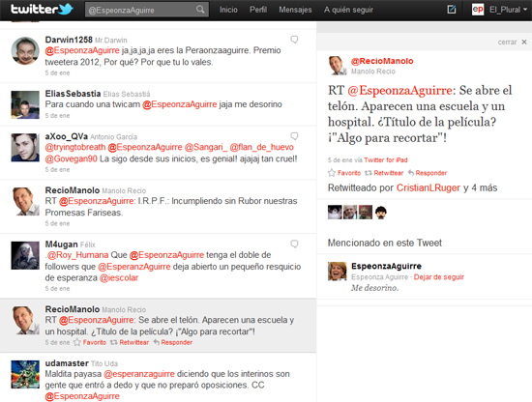532x402 pixels.
Task: Open the El_Plural account dropdown arrow
Action: click(525, 10)
